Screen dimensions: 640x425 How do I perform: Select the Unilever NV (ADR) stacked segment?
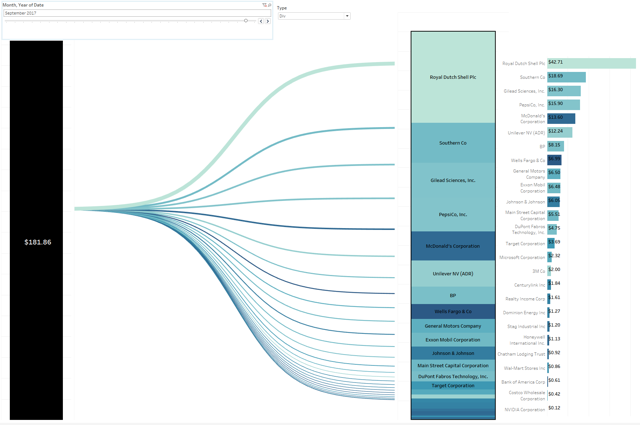coord(453,274)
